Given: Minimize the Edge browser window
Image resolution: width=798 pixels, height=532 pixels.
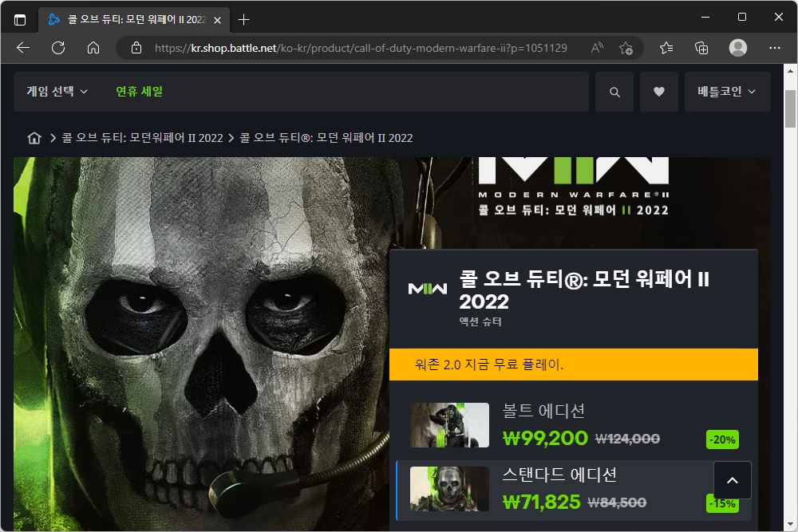Looking at the screenshot, I should pos(705,17).
